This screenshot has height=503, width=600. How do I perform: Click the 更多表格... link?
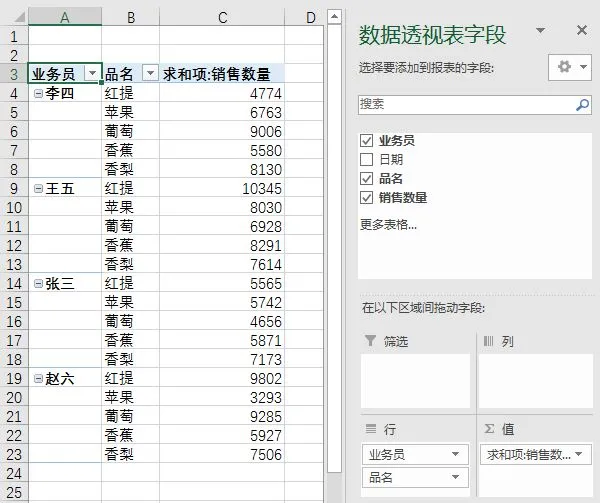[x=388, y=224]
